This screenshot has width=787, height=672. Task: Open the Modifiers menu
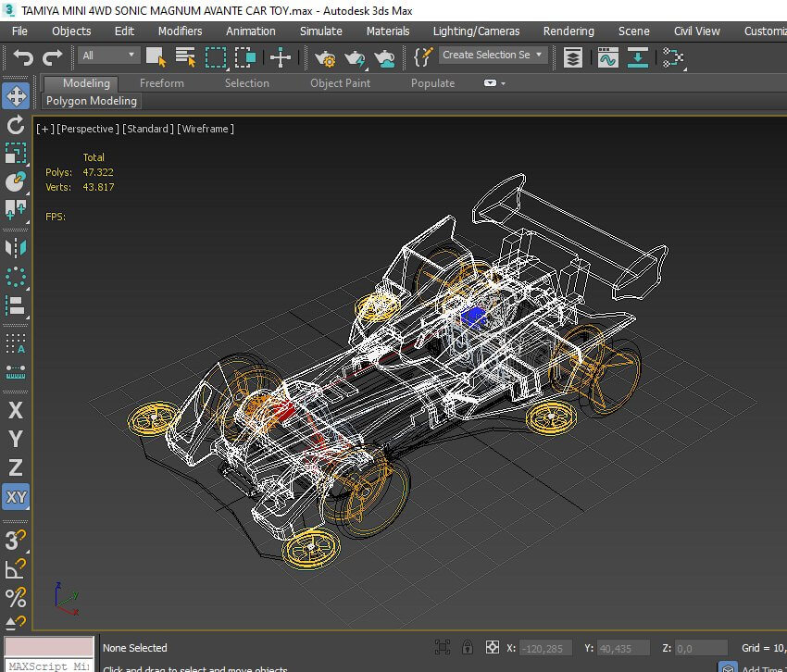[180, 31]
